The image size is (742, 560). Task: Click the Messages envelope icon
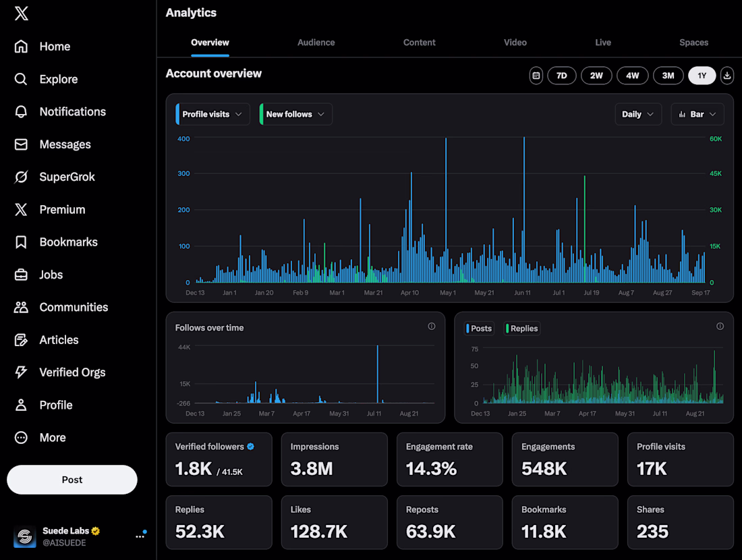pyautogui.click(x=21, y=144)
